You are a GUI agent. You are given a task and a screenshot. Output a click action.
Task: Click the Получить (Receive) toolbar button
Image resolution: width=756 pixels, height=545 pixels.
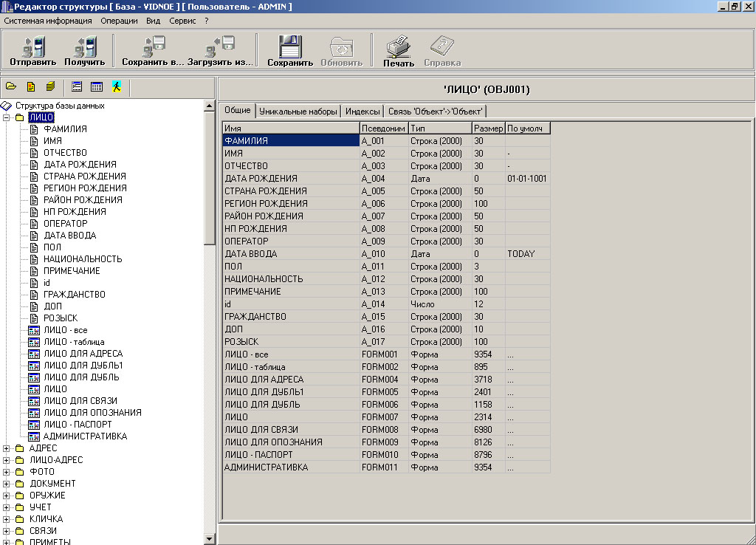pyautogui.click(x=84, y=52)
